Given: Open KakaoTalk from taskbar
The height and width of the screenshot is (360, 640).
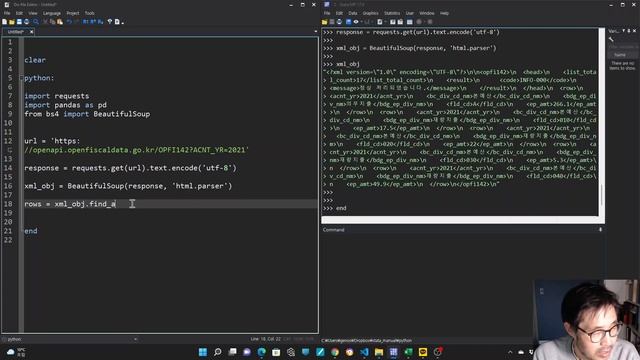Looking at the screenshot, I should pyautogui.click(x=423, y=352).
